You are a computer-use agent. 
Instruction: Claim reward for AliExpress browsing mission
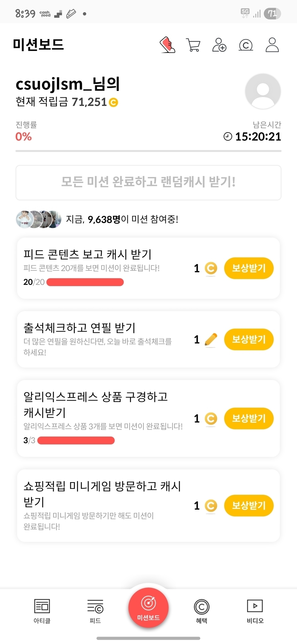pyautogui.click(x=249, y=418)
